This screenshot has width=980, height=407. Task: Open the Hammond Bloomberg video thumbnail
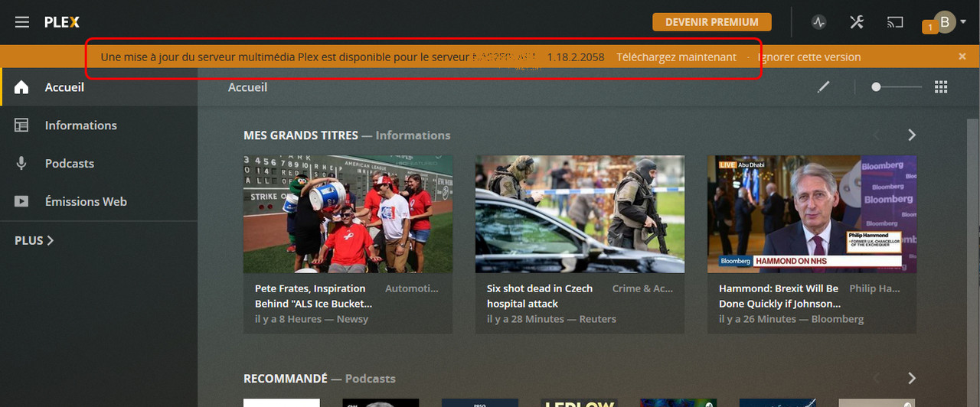click(x=812, y=214)
